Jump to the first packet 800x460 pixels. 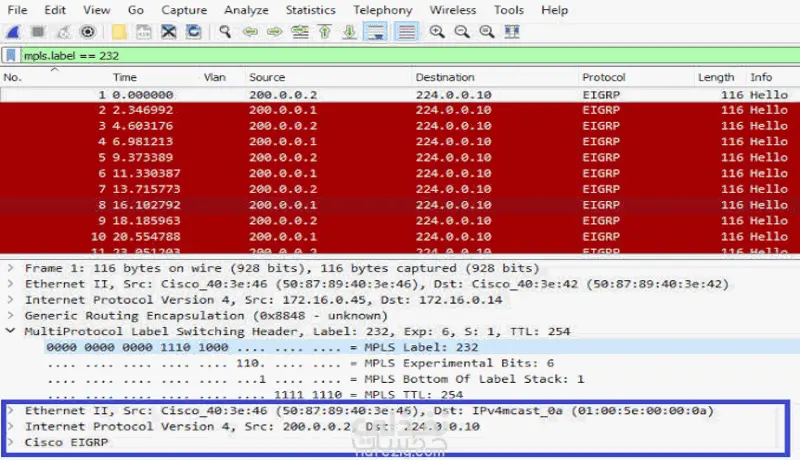(x=324, y=32)
